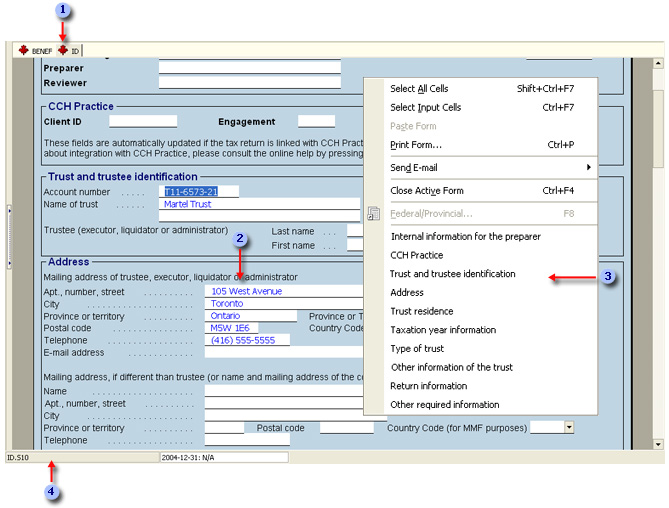Screen dimensions: 669x508
Task: Switch to the ID form tab
Action: pyautogui.click(x=69, y=51)
